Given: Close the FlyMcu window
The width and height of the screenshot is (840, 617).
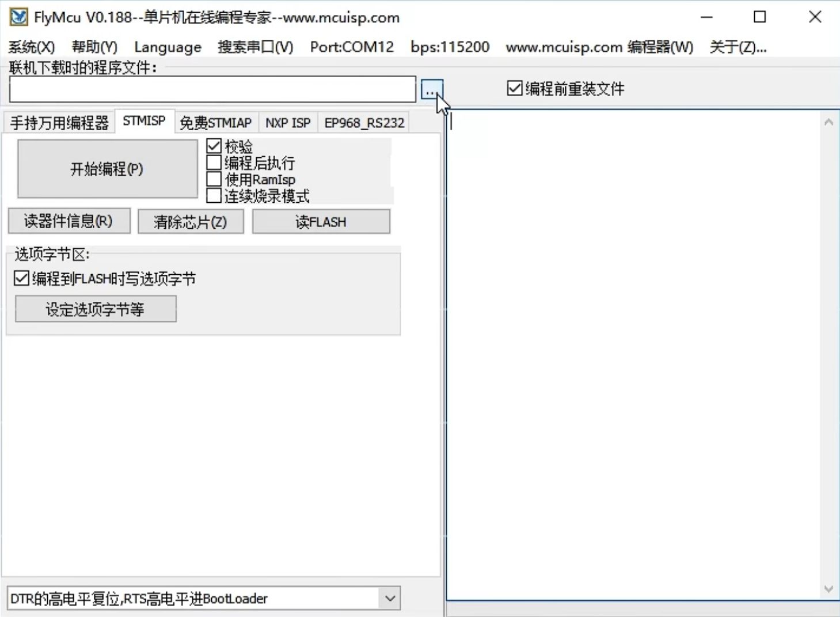Looking at the screenshot, I should 815,17.
